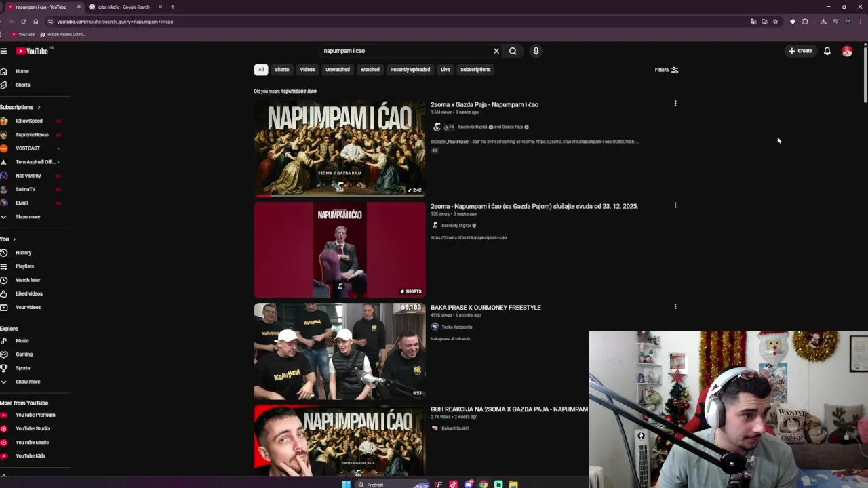Open the account avatar menu
This screenshot has height=488, width=868.
[847, 51]
